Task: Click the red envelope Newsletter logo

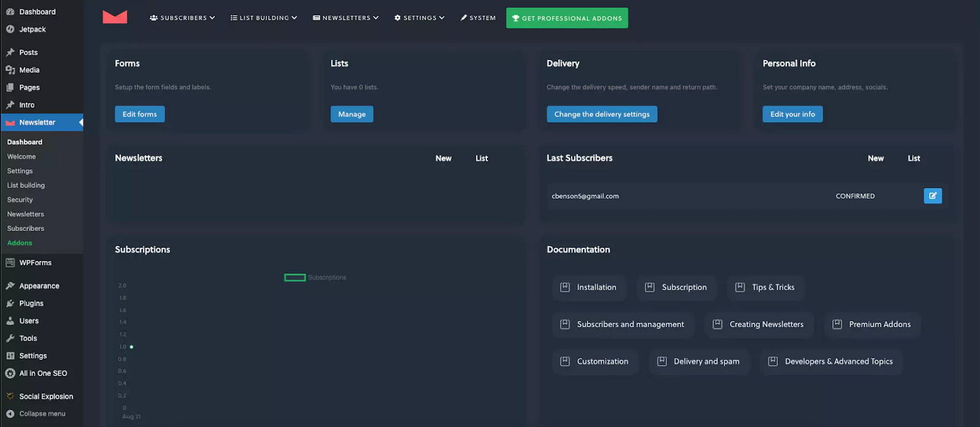Action: [x=115, y=17]
